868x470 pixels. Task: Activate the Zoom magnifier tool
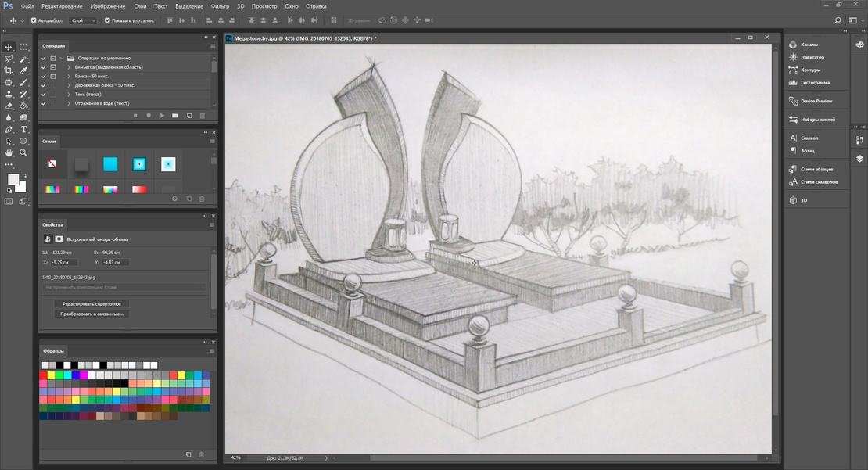23,153
